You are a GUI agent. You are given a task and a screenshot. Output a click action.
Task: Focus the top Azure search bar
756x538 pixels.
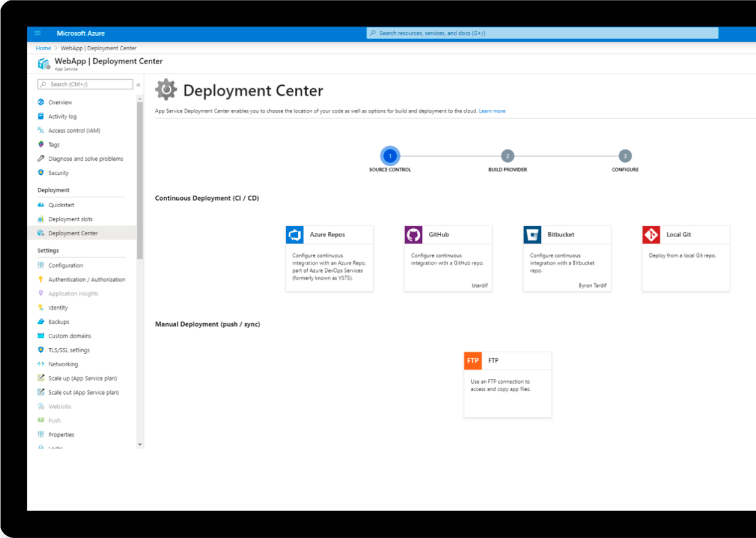(x=542, y=33)
